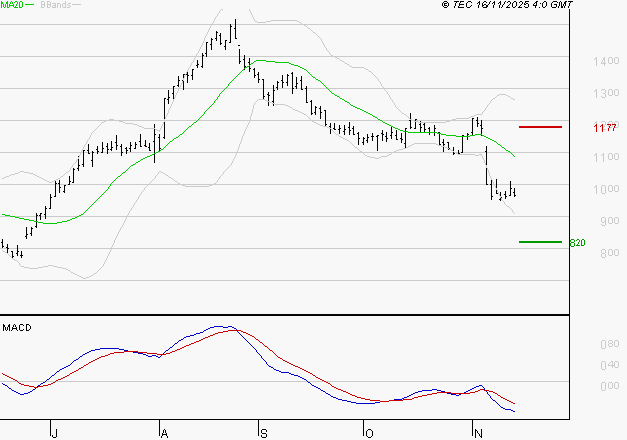Screen dimensions: 627x440
Task: Click the green 820 support value
Action: [x=577, y=243]
